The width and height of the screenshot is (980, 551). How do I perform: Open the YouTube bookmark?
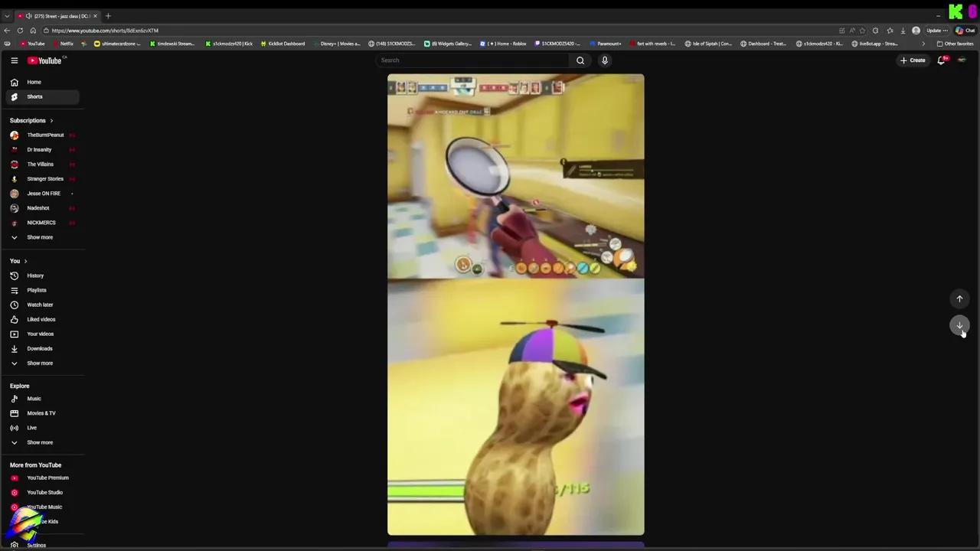click(x=32, y=44)
